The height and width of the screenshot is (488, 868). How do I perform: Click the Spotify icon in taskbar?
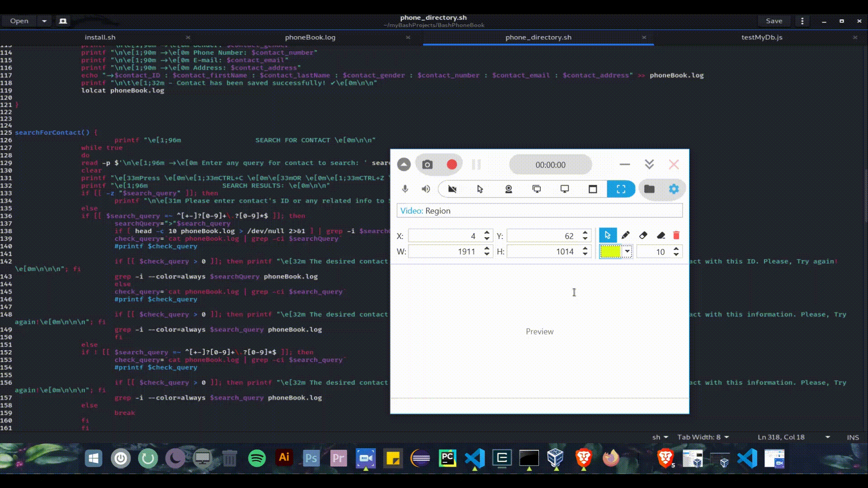click(x=256, y=458)
